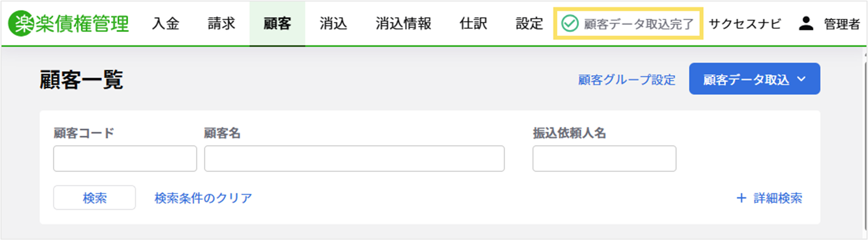Focus the 振込依頼人名 input field
The width and height of the screenshot is (868, 240).
[604, 159]
